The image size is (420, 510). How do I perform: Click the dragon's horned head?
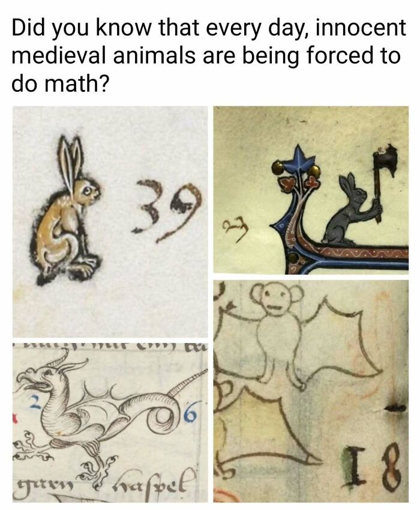(x=46, y=374)
